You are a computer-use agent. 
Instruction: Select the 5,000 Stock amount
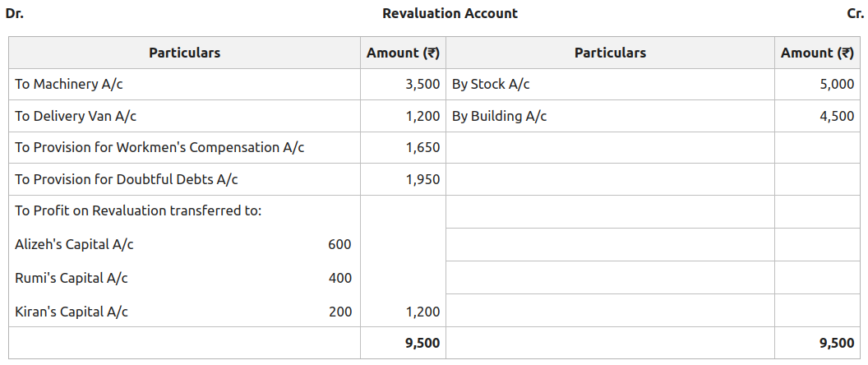coord(837,84)
